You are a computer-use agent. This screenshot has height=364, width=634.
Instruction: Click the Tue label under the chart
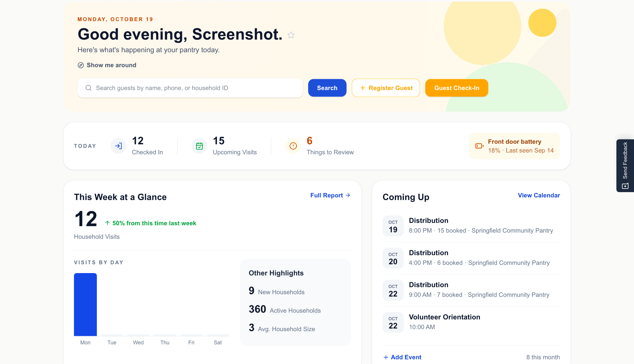coord(112,343)
